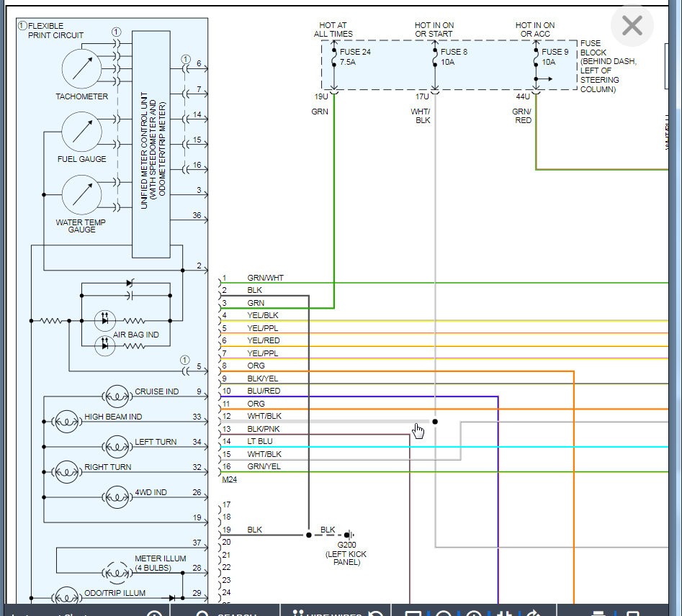Click the Tachometer gauge symbol
This screenshot has width=682, height=616.
coord(82,68)
